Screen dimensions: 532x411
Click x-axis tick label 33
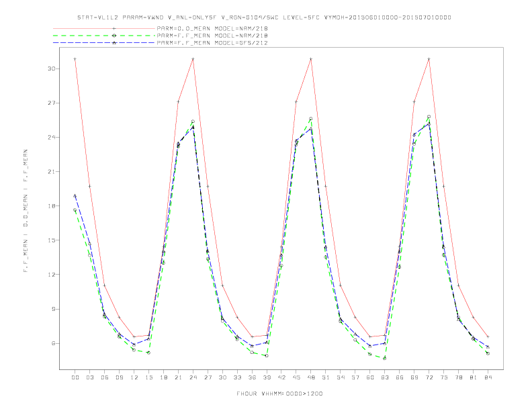pos(237,377)
